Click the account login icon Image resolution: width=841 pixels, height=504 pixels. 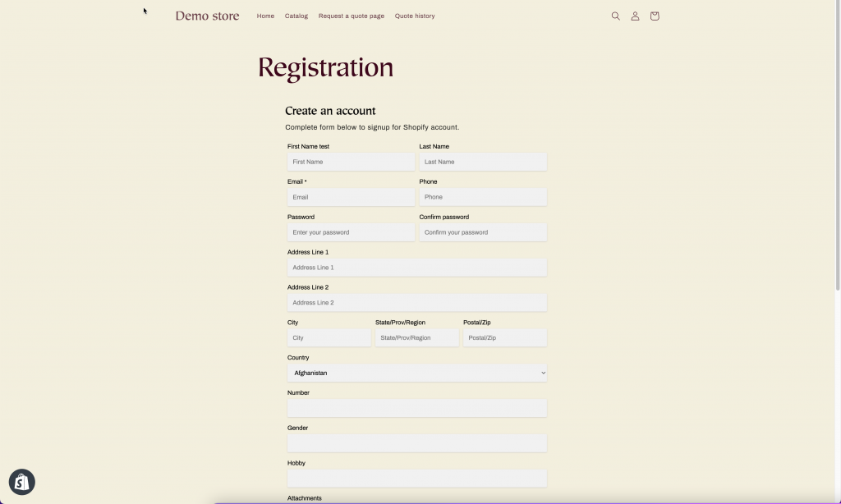click(635, 16)
